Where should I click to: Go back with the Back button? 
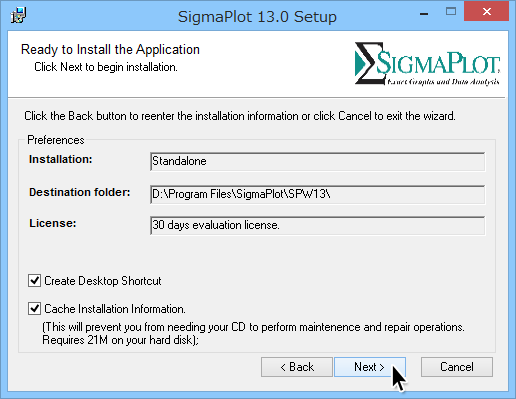click(297, 367)
